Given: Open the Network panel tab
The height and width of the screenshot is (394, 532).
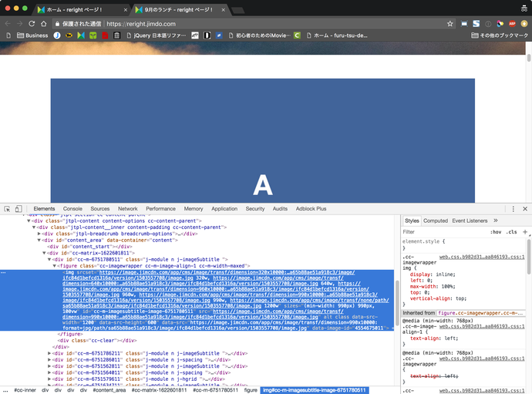Looking at the screenshot, I should coord(127,209).
